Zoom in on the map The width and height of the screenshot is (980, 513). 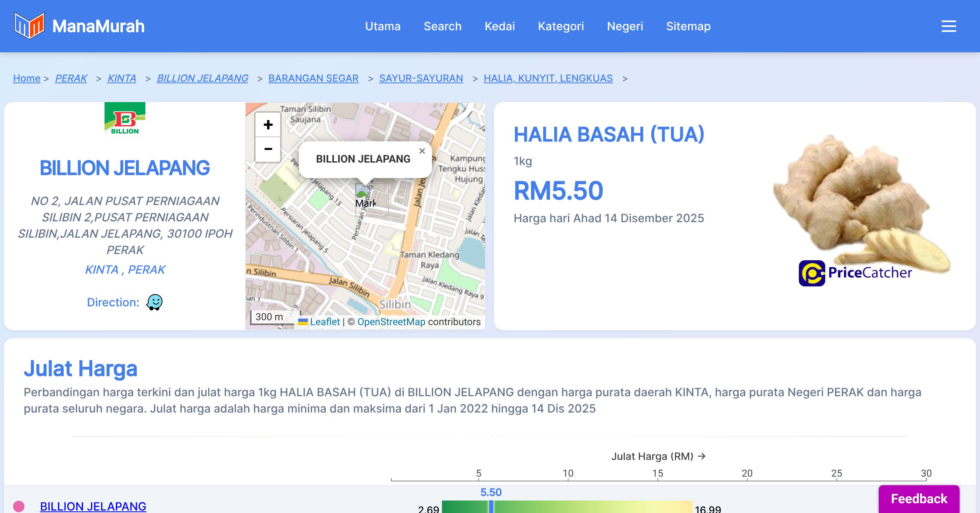coord(268,125)
